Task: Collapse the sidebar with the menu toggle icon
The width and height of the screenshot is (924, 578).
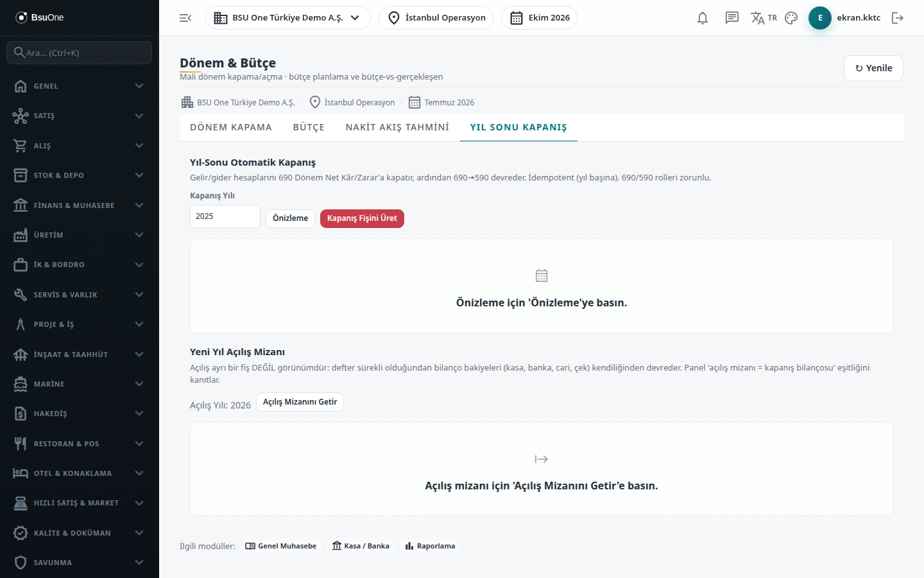Action: tap(185, 18)
